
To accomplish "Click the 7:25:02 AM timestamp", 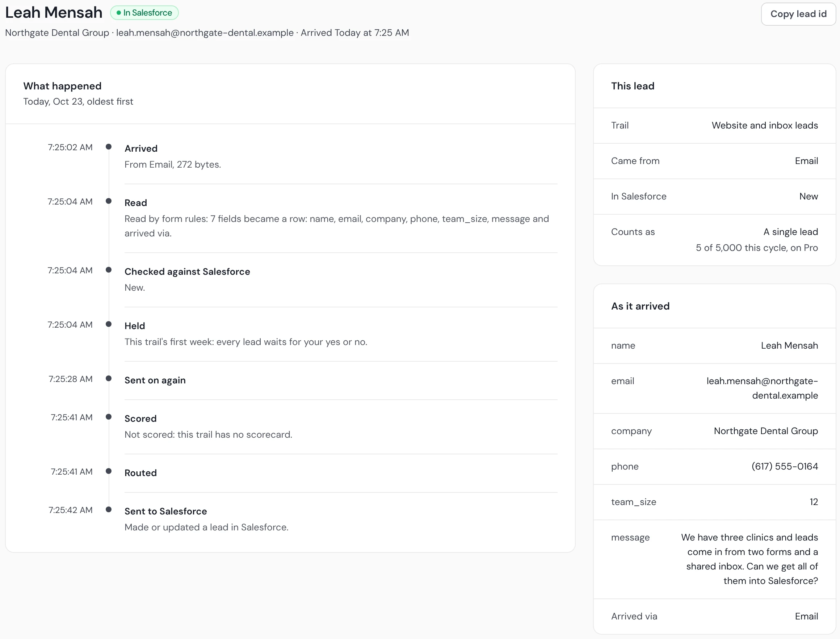I will 70,147.
